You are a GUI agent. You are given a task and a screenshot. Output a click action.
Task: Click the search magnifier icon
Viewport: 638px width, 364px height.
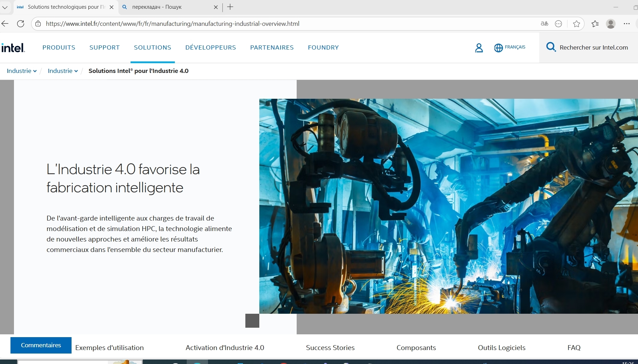pyautogui.click(x=551, y=47)
